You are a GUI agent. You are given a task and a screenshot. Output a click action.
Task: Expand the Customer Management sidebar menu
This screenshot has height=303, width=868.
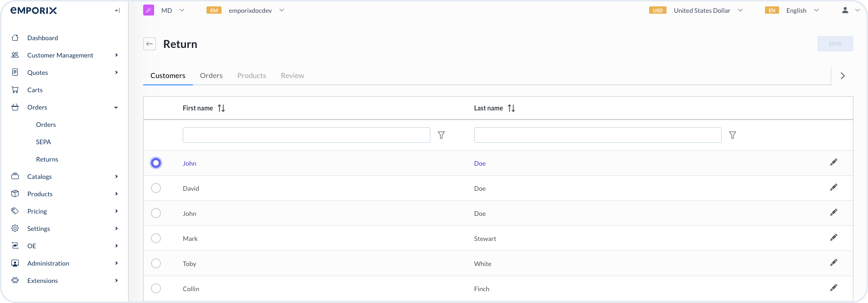[x=60, y=55]
